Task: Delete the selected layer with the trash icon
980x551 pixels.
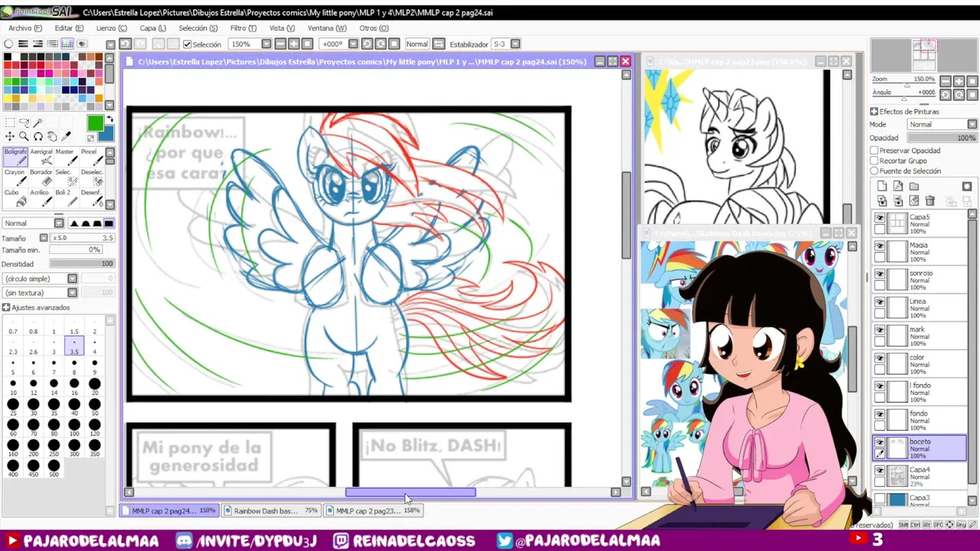Action: pyautogui.click(x=930, y=201)
